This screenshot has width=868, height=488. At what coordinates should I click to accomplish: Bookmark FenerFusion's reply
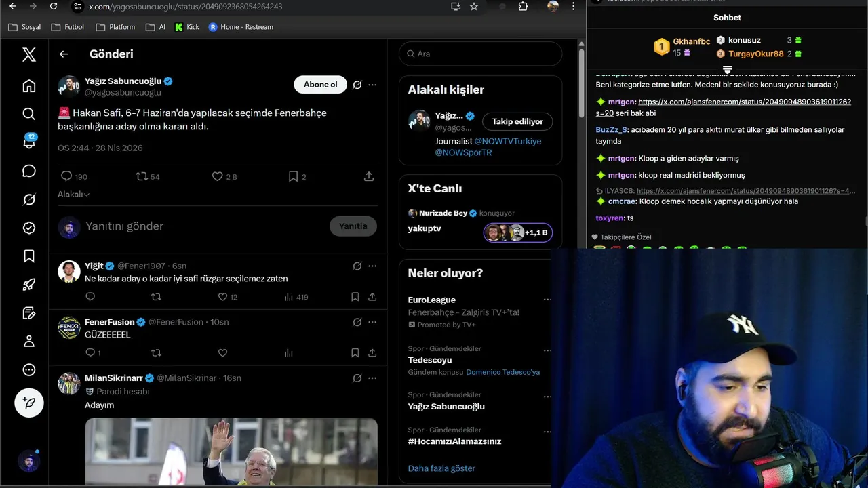coord(355,353)
